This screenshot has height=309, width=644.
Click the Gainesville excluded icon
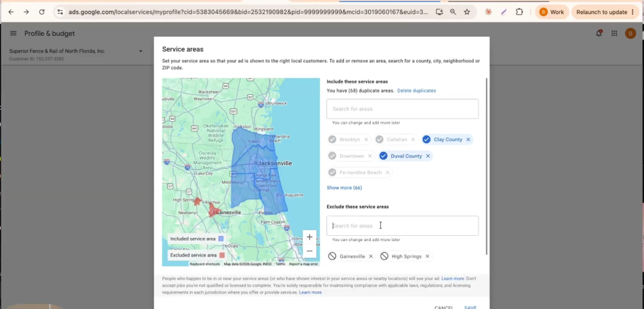pos(332,256)
